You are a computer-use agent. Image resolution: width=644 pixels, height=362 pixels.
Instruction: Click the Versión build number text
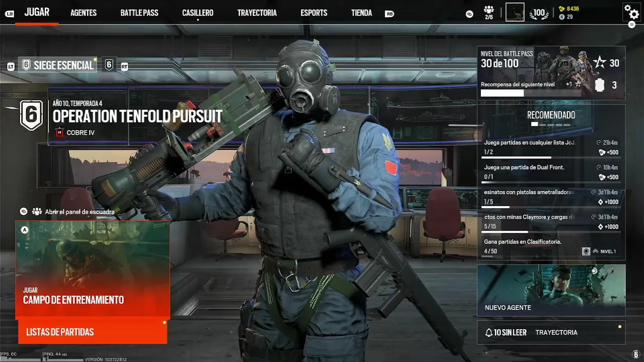click(106, 359)
